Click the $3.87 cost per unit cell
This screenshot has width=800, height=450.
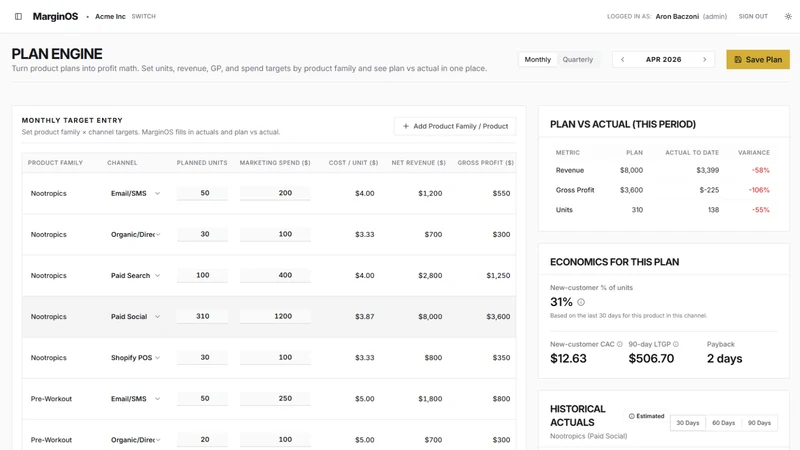pyautogui.click(x=365, y=317)
